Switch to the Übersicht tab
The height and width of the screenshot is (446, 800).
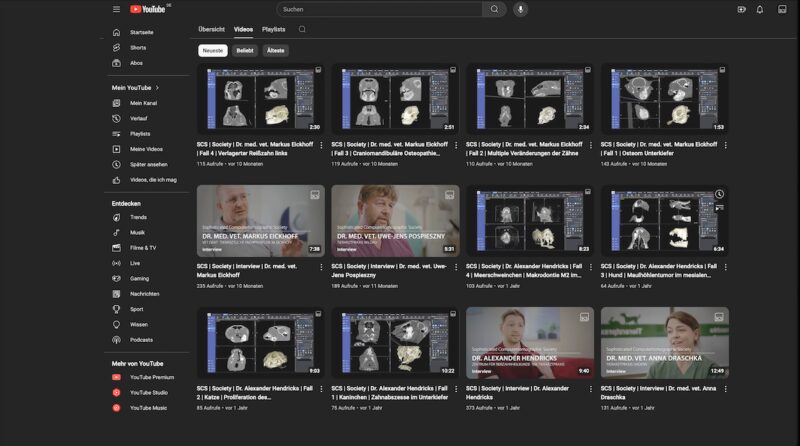[x=211, y=29]
